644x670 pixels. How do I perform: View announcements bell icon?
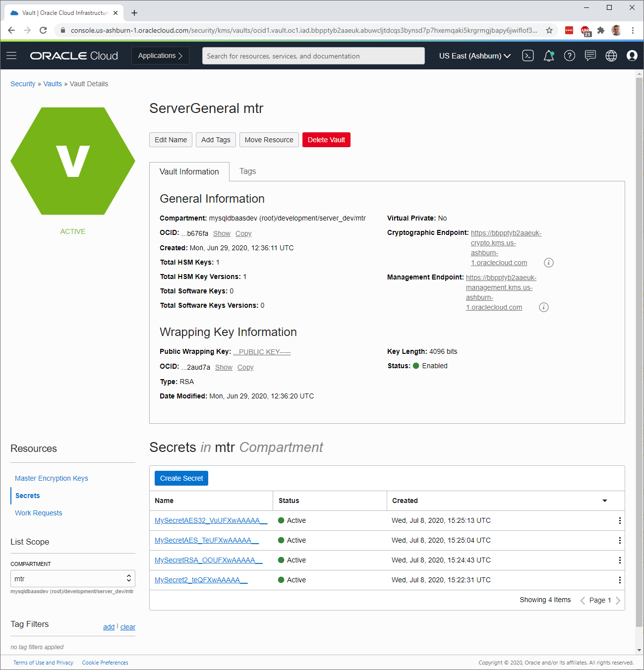[x=549, y=56]
